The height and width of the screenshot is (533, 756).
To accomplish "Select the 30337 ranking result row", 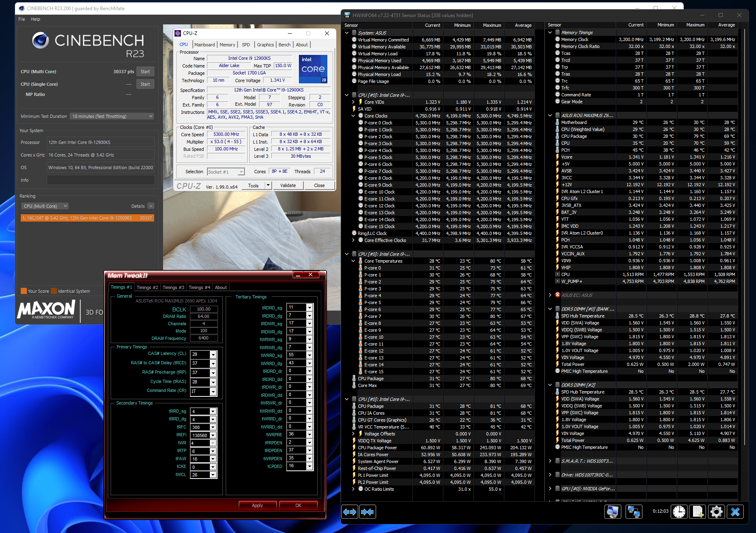I will point(87,218).
